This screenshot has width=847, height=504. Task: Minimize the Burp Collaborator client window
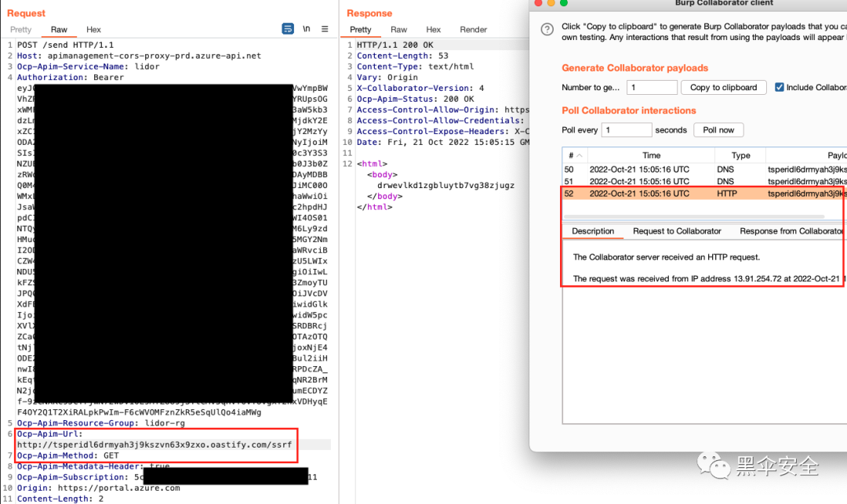point(551,2)
